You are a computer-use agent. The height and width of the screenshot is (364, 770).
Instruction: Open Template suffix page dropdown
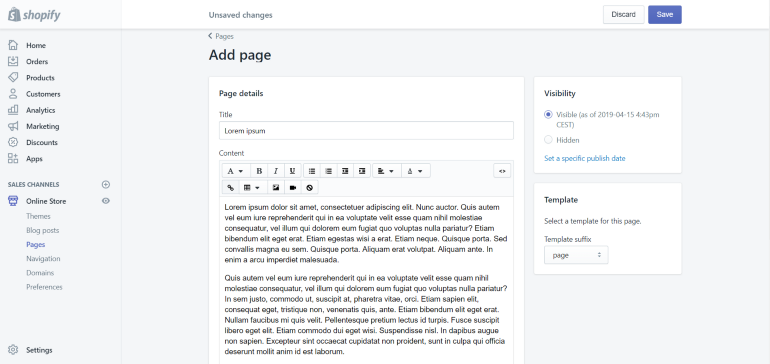576,255
